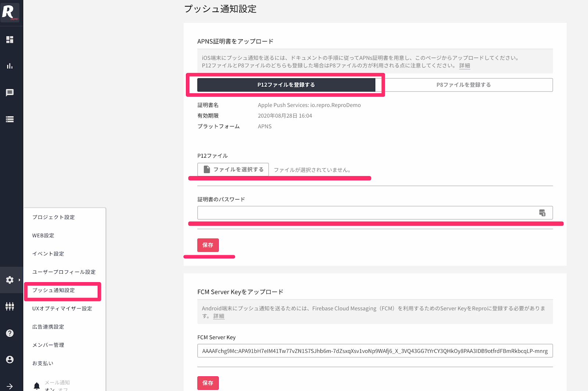The width and height of the screenshot is (588, 391).
Task: Click the ファイルを選択する button
Action: pyautogui.click(x=233, y=169)
